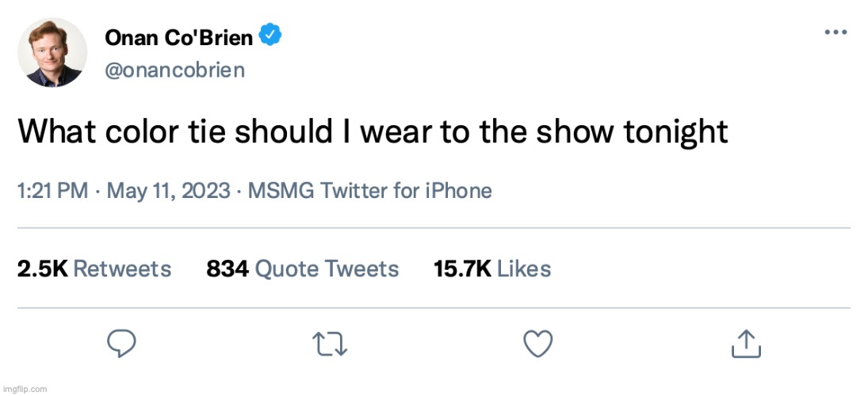Click the 834 quote count number
This screenshot has height=396, width=868.
(x=228, y=269)
